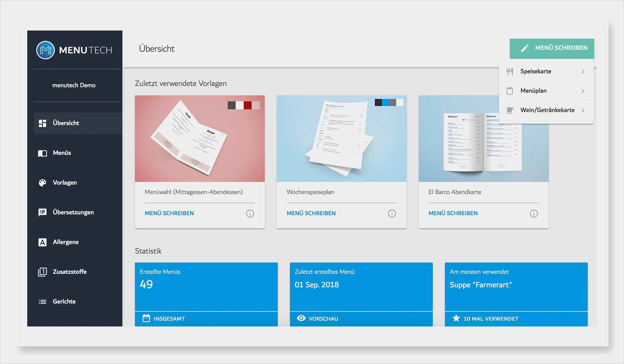Open Übersicht dashboard icon in sidebar

click(43, 123)
